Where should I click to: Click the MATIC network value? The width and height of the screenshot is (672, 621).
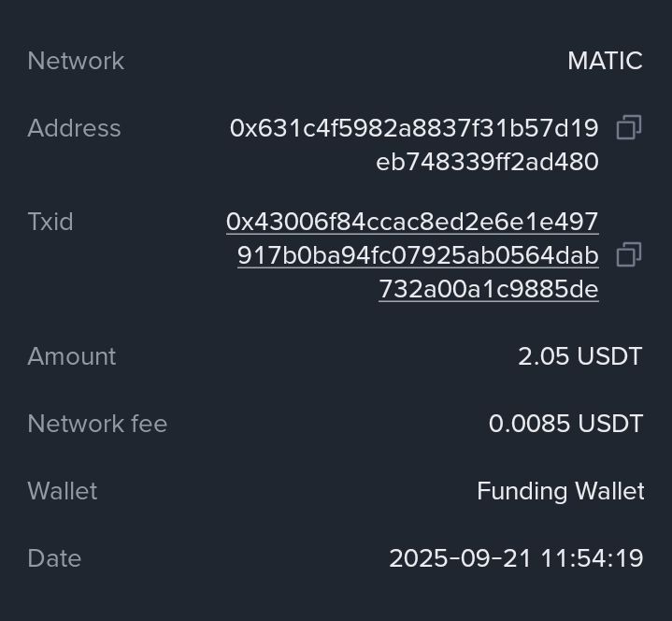pyautogui.click(x=605, y=61)
